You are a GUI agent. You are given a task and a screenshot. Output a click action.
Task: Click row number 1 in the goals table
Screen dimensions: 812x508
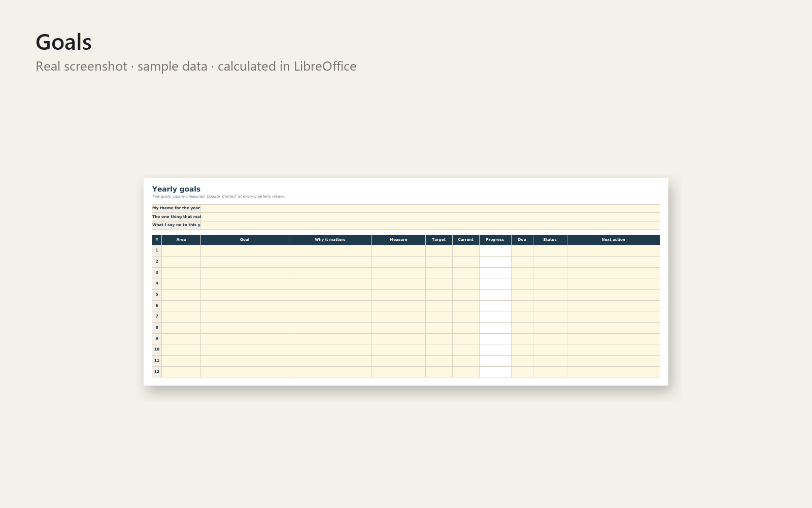pyautogui.click(x=157, y=250)
